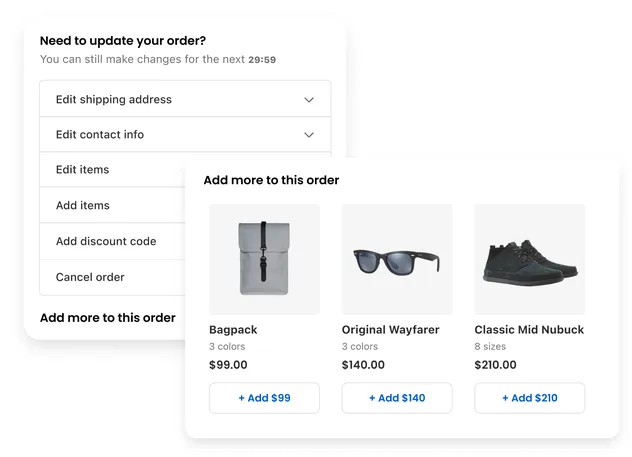Open the Classic Mid Nubuck shoe image

pos(530,259)
